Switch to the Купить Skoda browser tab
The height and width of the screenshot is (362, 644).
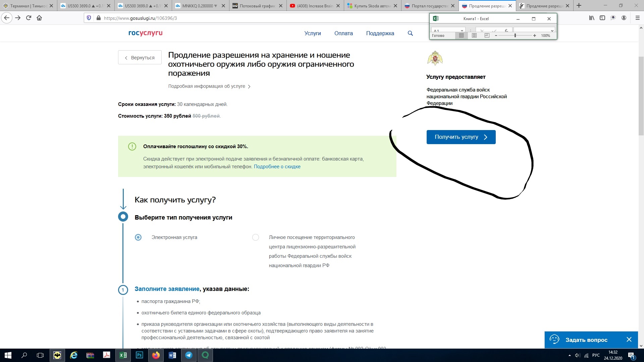[x=372, y=6]
